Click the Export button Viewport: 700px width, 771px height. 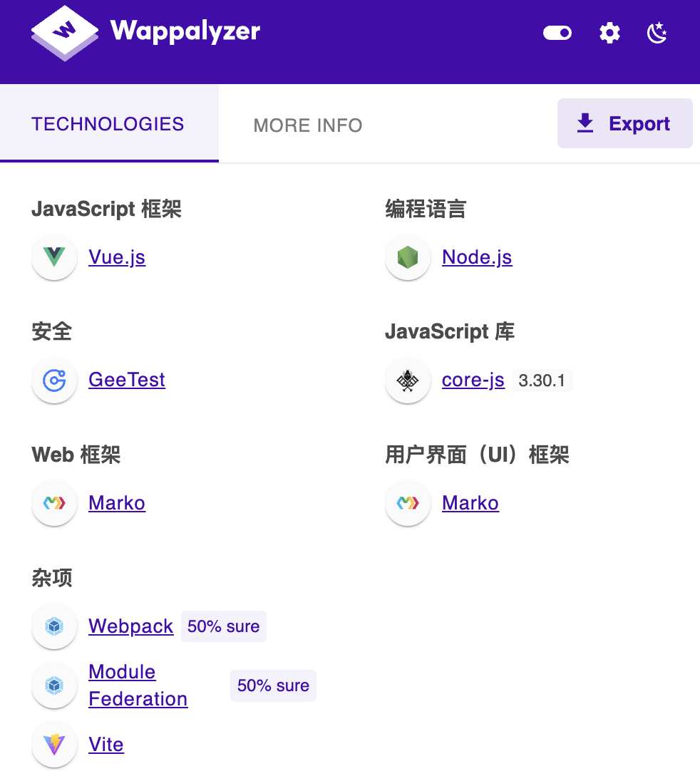pos(624,123)
